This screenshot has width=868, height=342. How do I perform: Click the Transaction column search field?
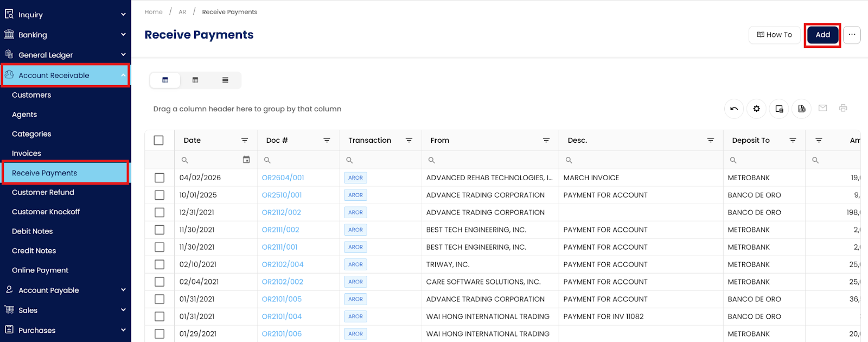381,160
